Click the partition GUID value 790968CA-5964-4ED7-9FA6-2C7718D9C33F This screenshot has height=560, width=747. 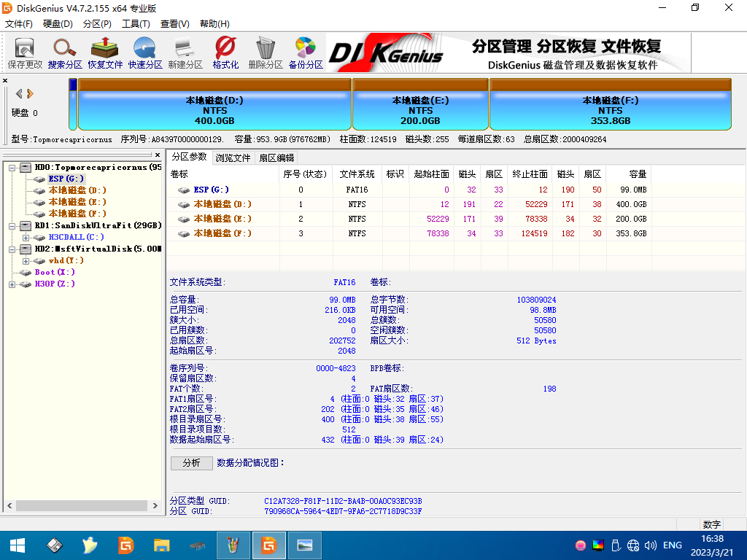pos(343,511)
